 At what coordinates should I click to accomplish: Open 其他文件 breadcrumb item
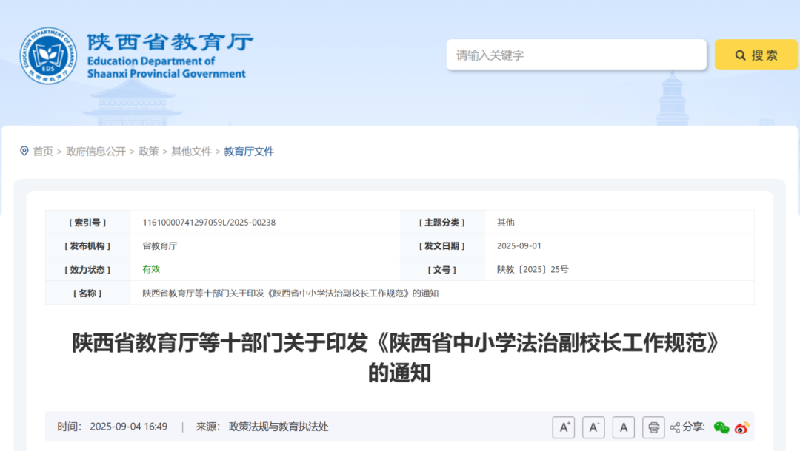tap(191, 151)
